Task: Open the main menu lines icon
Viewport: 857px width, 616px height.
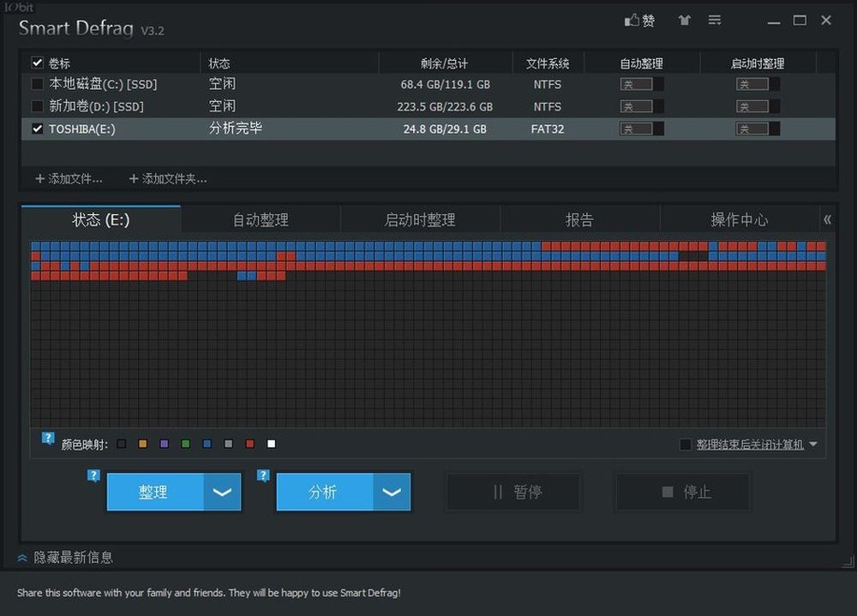Action: tap(715, 21)
